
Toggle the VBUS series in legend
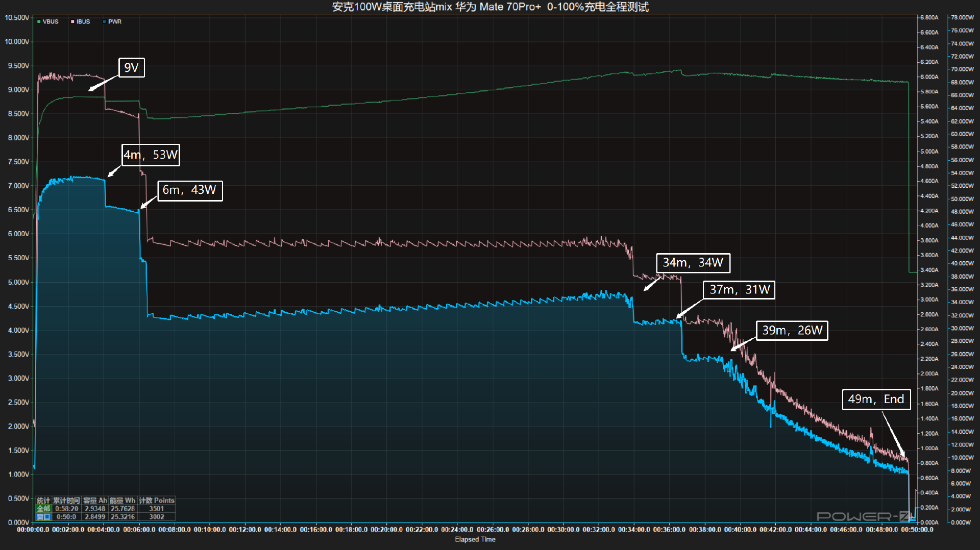click(x=47, y=21)
